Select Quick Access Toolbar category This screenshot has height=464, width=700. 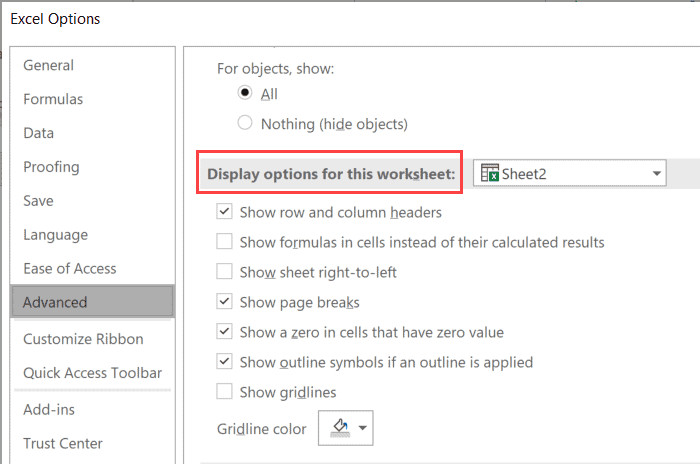pyautogui.click(x=92, y=373)
